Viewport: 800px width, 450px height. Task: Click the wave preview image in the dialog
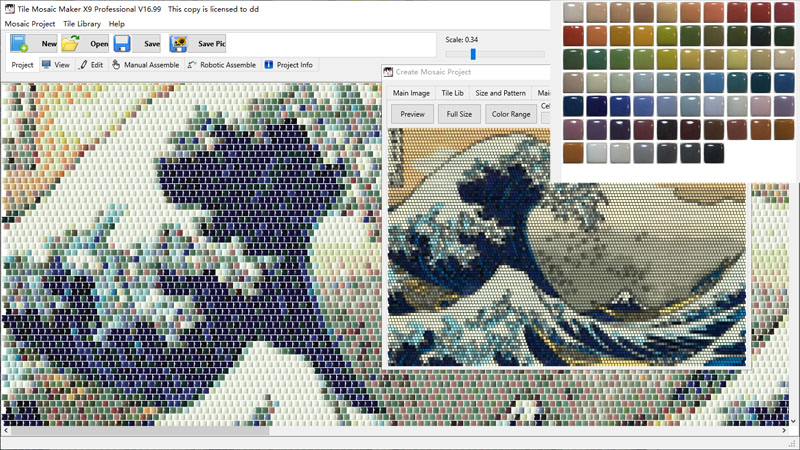[x=566, y=247]
